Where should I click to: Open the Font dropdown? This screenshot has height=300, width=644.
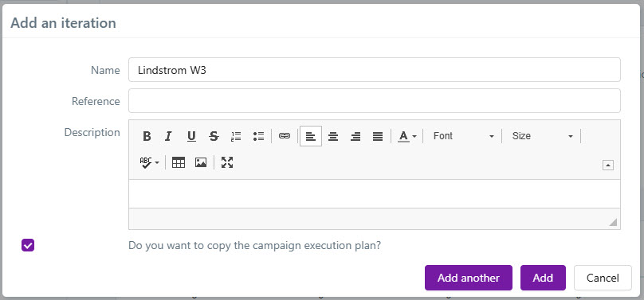pyautogui.click(x=463, y=136)
